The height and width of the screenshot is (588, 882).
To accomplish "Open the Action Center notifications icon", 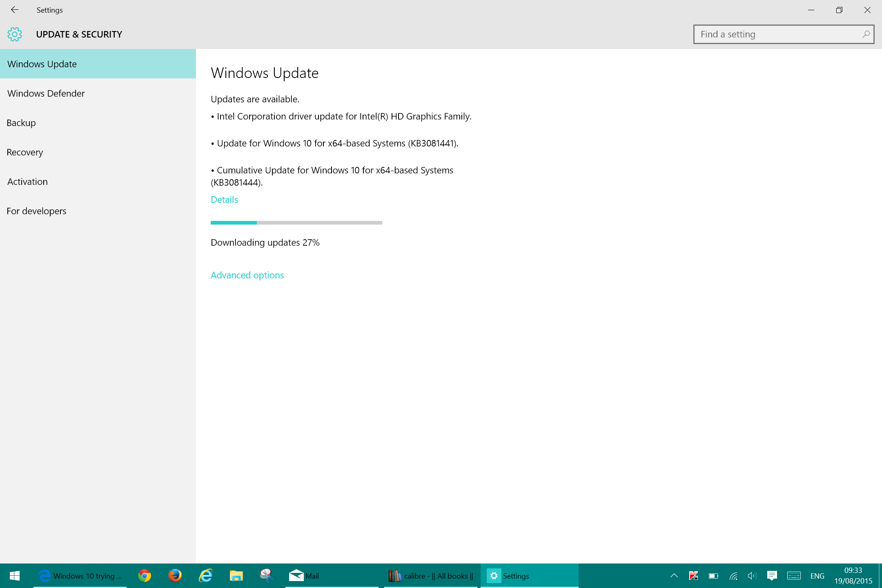I will (x=772, y=576).
